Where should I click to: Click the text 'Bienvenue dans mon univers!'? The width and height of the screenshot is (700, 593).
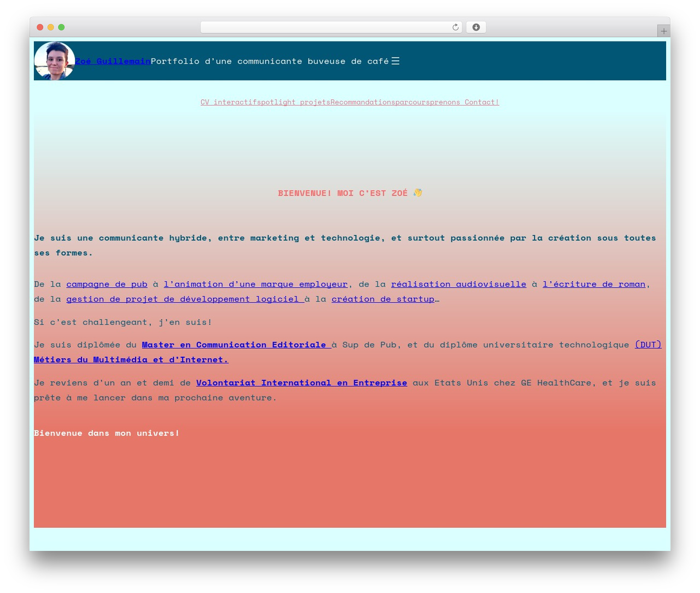tap(107, 433)
